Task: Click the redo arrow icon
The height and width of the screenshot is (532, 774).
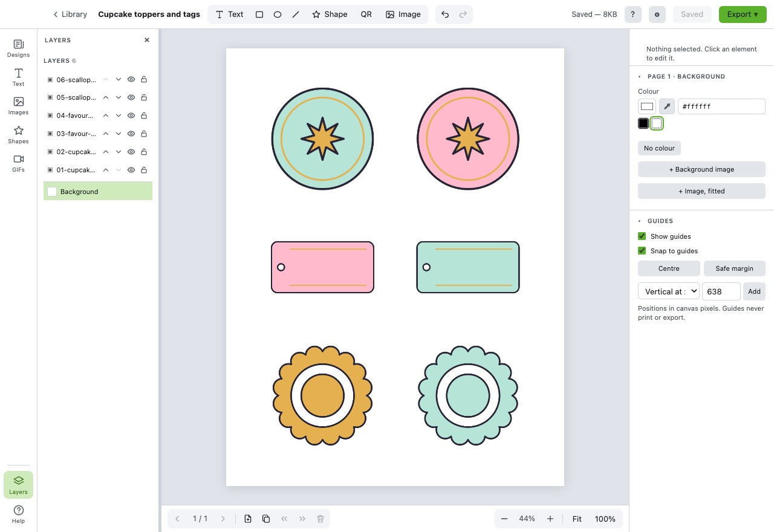Action: pyautogui.click(x=463, y=15)
